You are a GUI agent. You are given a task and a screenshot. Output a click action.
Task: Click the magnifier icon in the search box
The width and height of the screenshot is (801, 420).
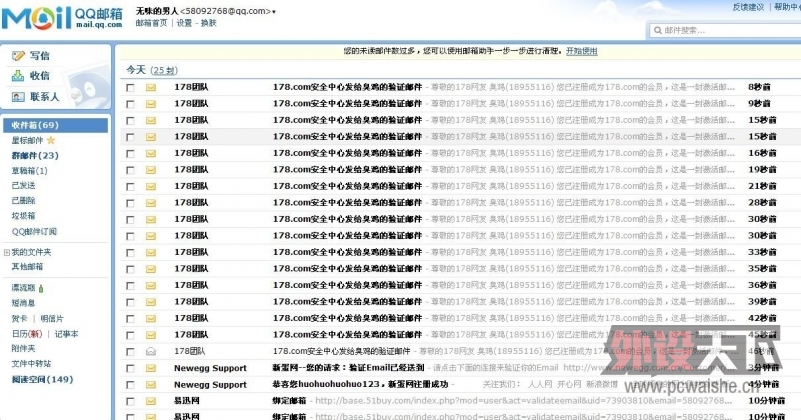click(x=658, y=31)
